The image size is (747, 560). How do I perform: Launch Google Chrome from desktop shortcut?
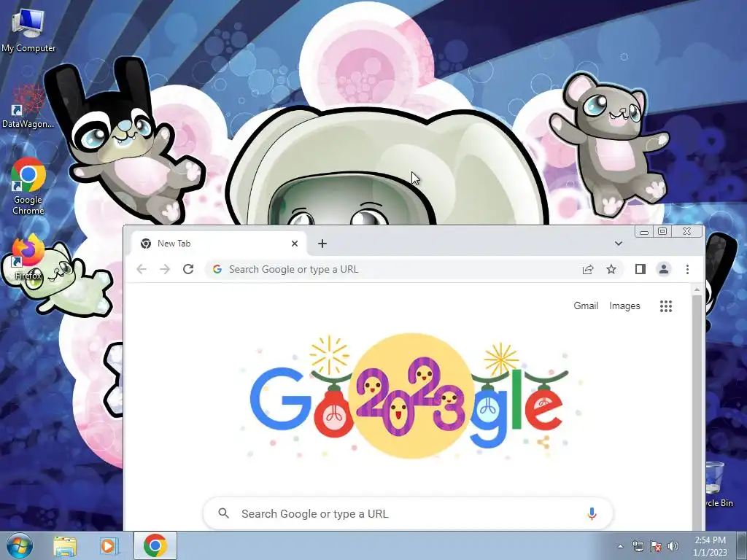pyautogui.click(x=28, y=186)
